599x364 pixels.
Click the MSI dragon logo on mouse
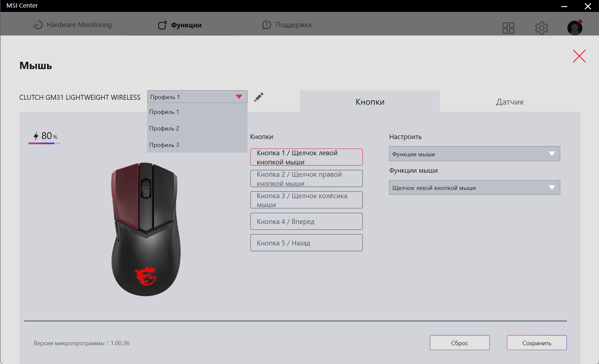(145, 276)
